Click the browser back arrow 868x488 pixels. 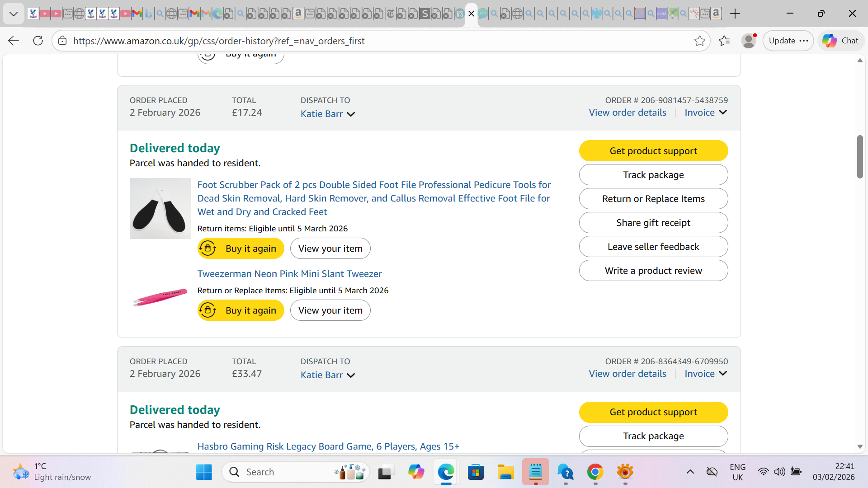click(x=14, y=41)
